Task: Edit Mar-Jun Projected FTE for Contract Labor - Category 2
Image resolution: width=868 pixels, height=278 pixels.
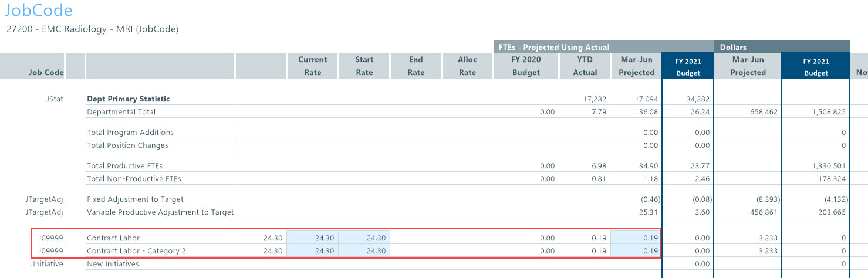Action: [x=636, y=251]
